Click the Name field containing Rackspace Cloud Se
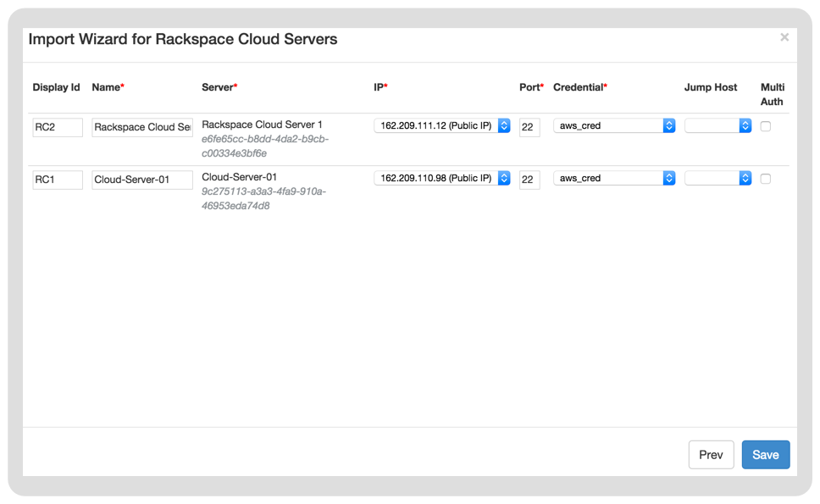The height and width of the screenshot is (504, 820). 142,127
